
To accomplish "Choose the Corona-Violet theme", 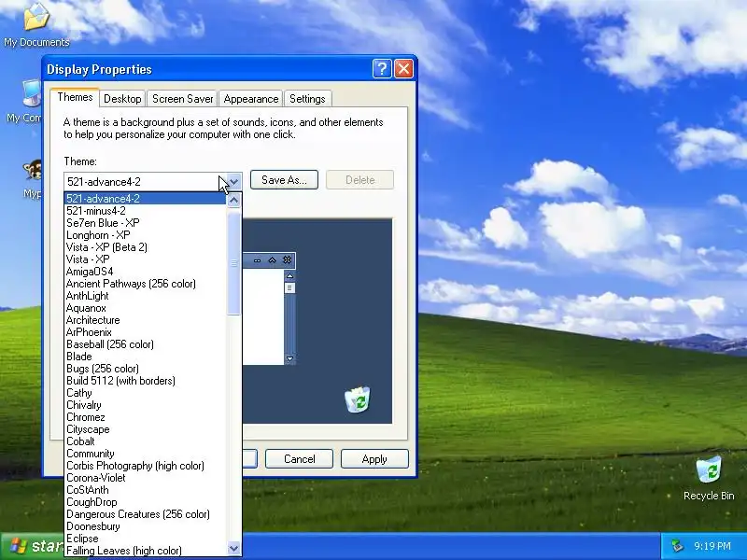I will pos(146,478).
